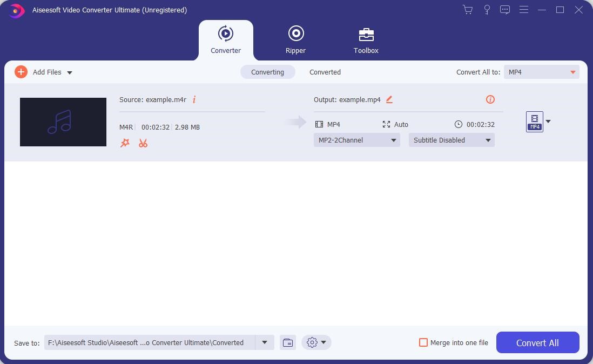Show source info for example.m4r
This screenshot has width=593, height=364.
(194, 99)
